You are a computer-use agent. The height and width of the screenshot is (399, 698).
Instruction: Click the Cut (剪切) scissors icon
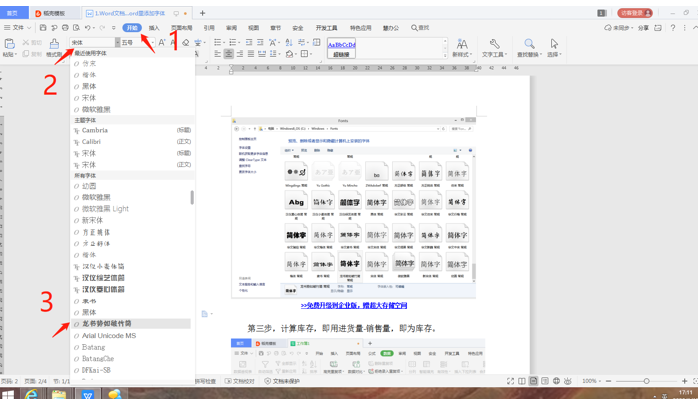[26, 43]
